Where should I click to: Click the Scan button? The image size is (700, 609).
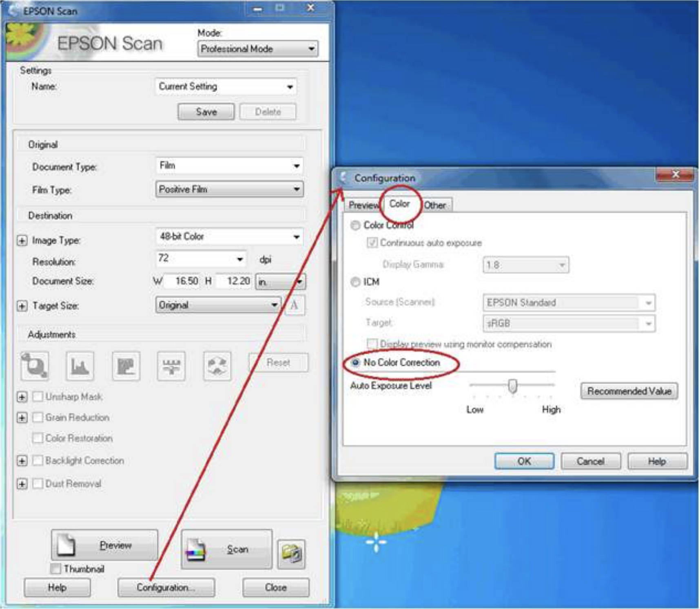point(226,549)
